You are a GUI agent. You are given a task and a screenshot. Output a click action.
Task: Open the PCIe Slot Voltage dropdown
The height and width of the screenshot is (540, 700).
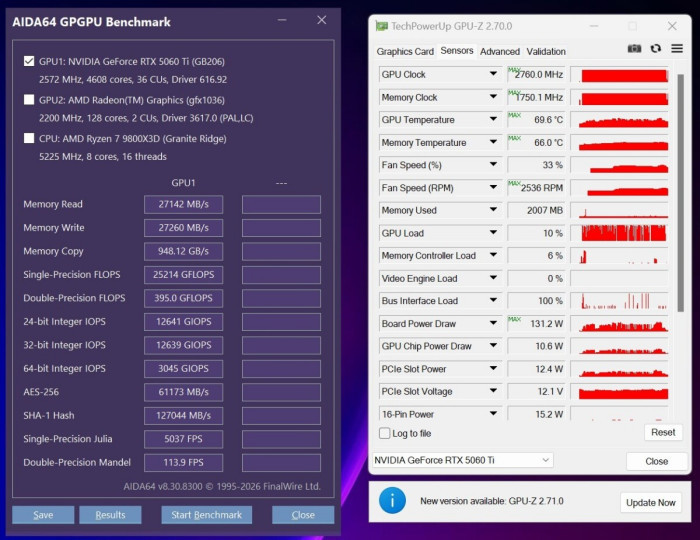pyautogui.click(x=493, y=391)
